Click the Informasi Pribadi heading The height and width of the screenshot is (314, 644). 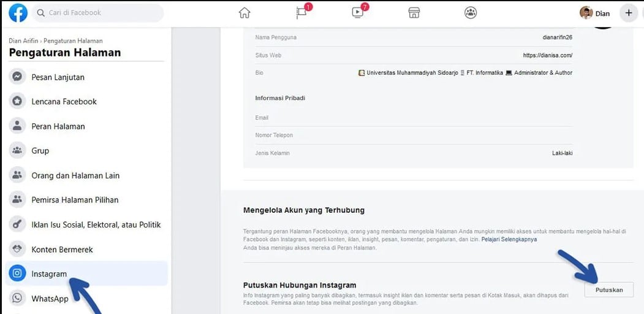280,98
